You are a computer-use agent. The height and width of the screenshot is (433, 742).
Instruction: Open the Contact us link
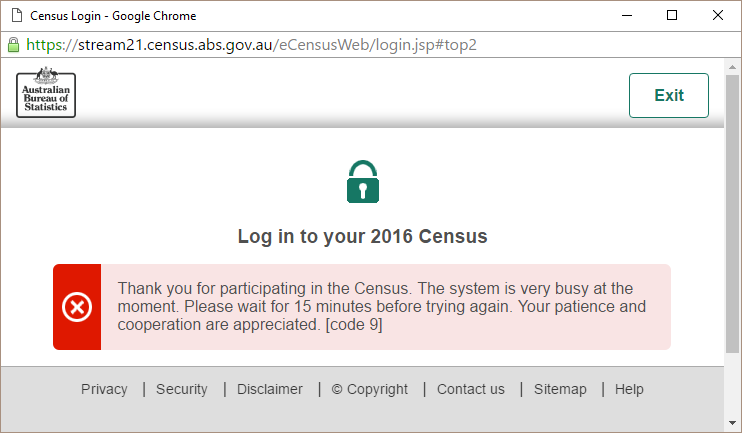(471, 389)
